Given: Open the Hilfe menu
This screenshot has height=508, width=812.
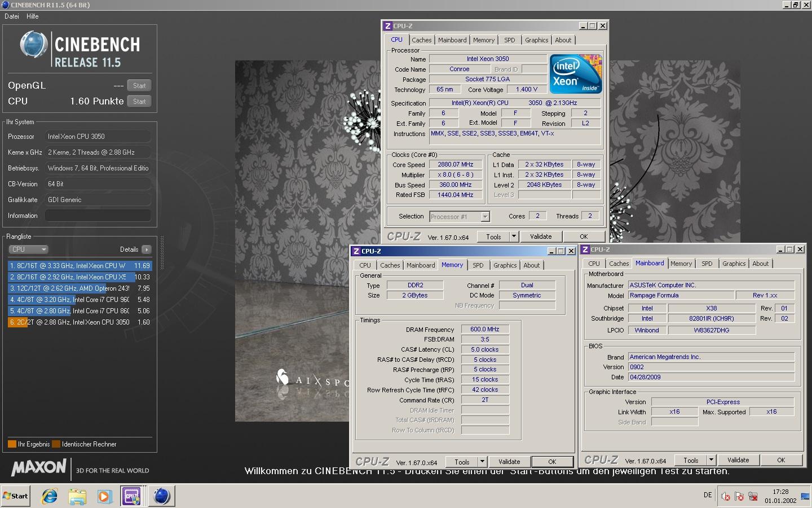Looking at the screenshot, I should 33,16.
